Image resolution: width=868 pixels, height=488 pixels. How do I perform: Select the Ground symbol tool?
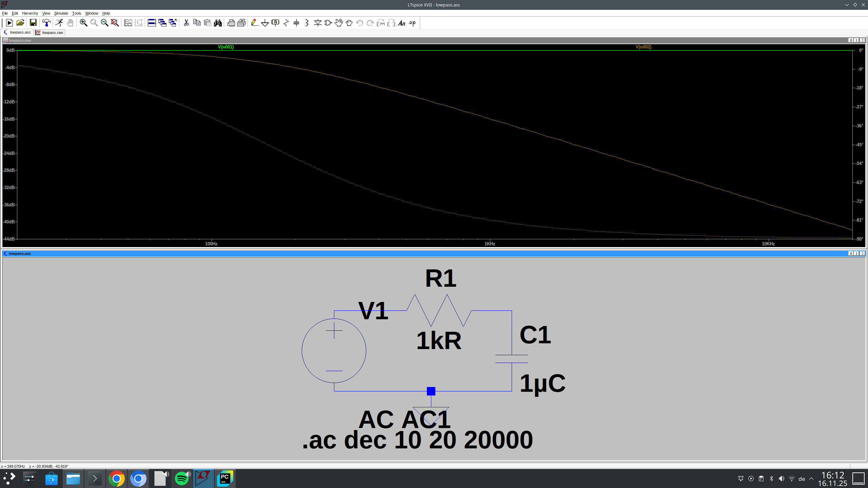coord(265,23)
